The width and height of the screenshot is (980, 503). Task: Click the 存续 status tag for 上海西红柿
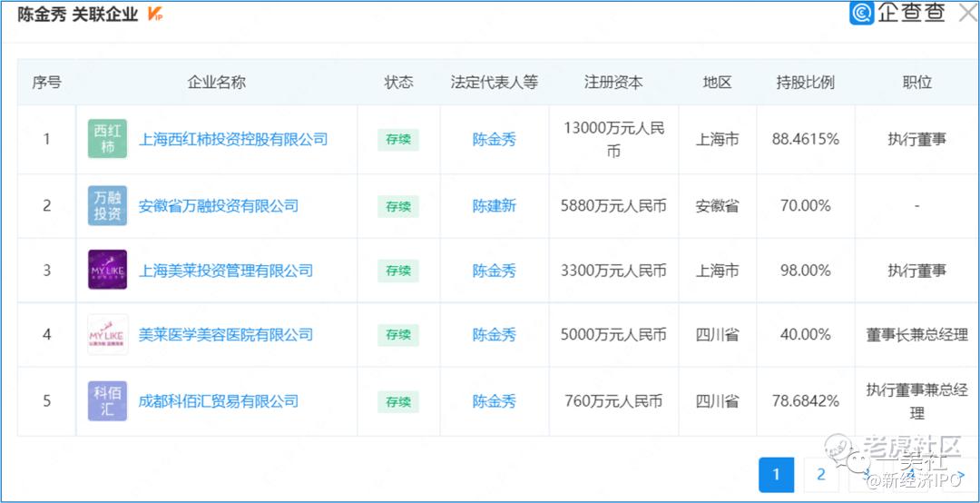click(x=398, y=140)
